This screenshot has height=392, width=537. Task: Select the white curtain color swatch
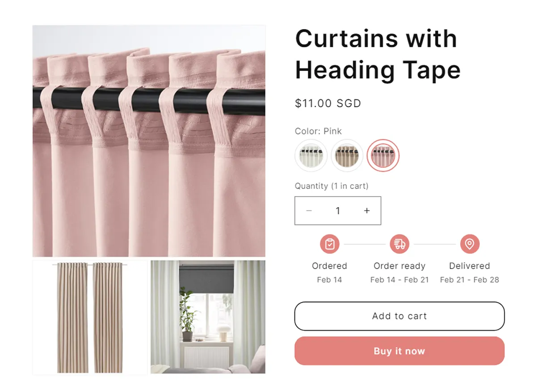pos(311,156)
